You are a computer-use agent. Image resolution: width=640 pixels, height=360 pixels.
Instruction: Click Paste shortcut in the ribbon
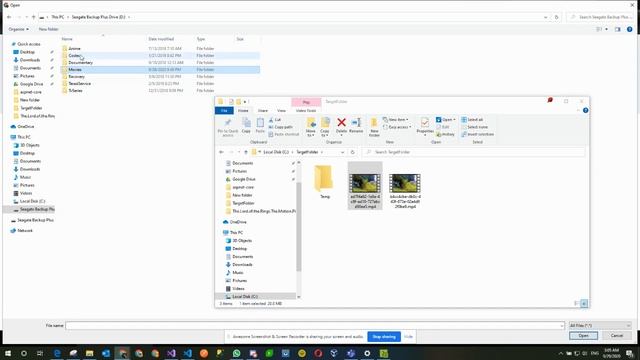click(x=284, y=134)
